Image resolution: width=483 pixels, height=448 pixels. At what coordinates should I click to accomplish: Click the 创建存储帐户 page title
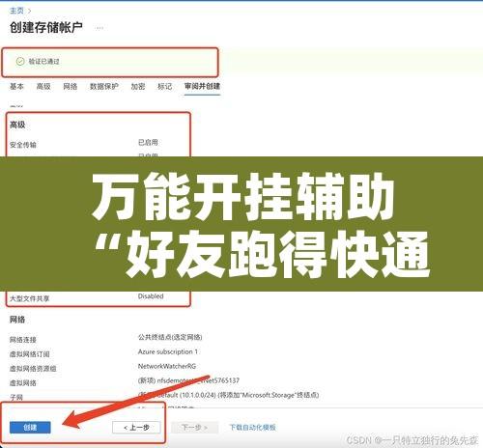[46, 27]
